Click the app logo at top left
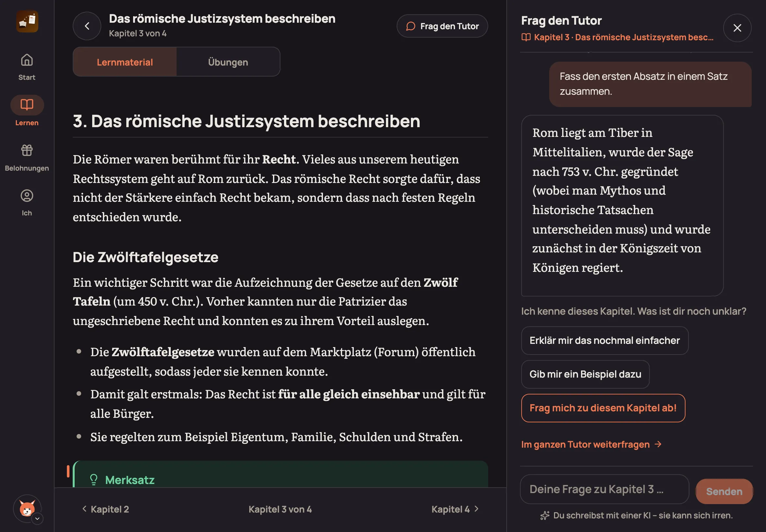 tap(27, 21)
